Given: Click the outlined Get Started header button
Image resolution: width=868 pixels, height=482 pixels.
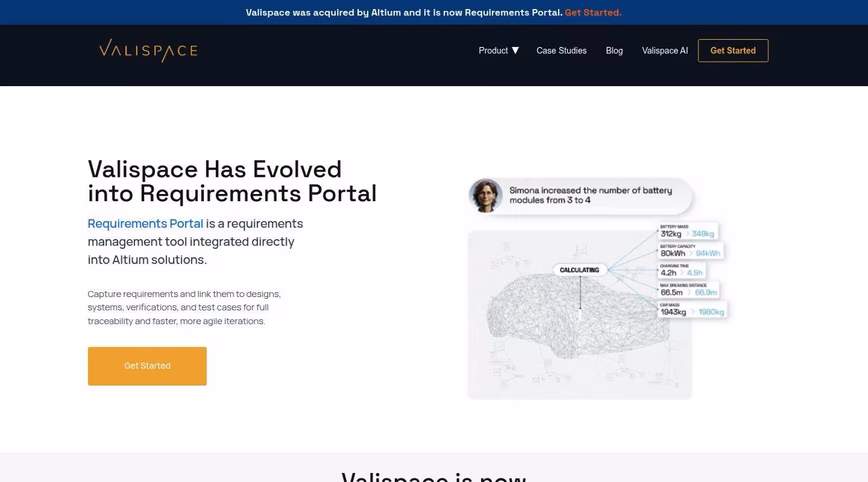Looking at the screenshot, I should pyautogui.click(x=733, y=50).
